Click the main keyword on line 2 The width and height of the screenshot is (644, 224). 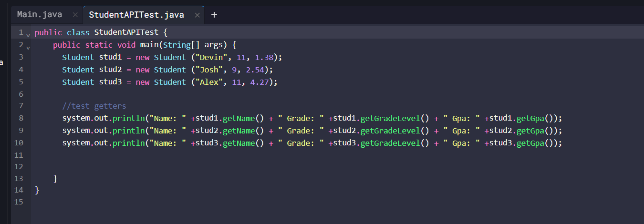pos(149,45)
